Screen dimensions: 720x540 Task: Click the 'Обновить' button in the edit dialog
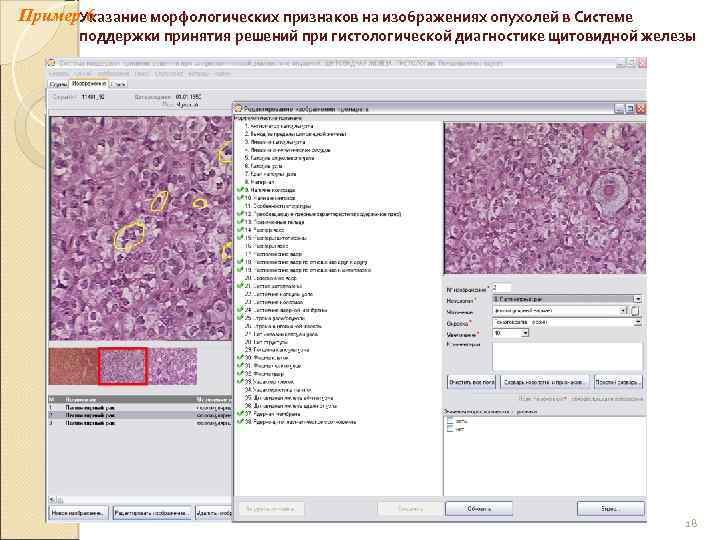coord(479,509)
